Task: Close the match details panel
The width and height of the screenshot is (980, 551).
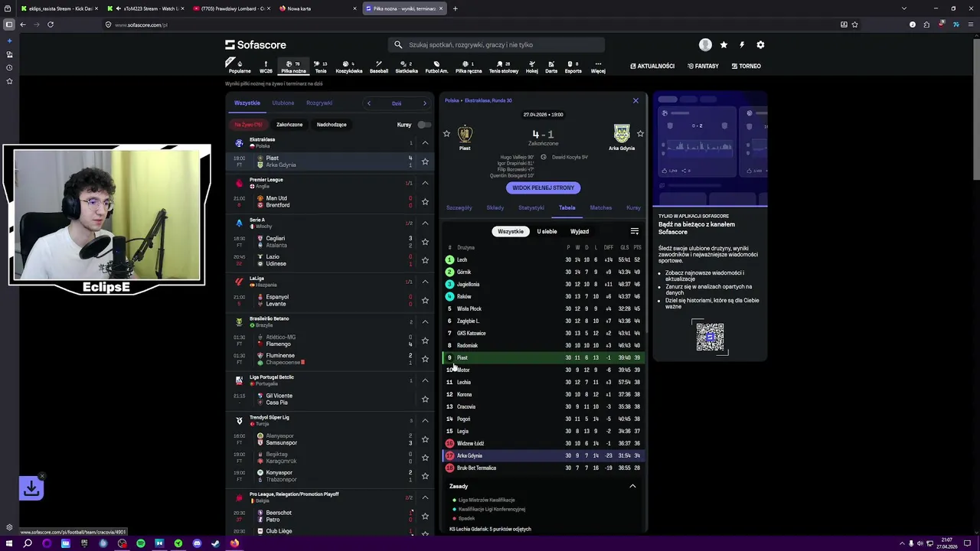Action: tap(635, 100)
